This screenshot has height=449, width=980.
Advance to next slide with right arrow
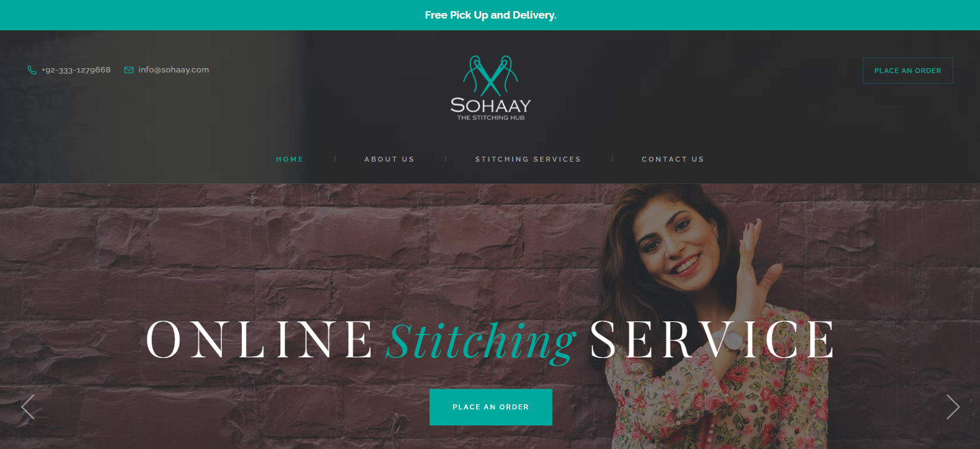pos(953,407)
